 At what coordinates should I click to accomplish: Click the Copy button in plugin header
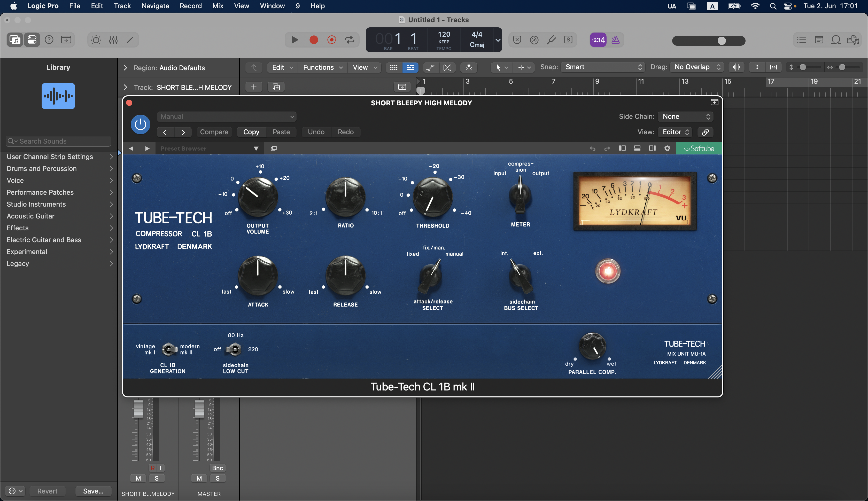tap(251, 132)
